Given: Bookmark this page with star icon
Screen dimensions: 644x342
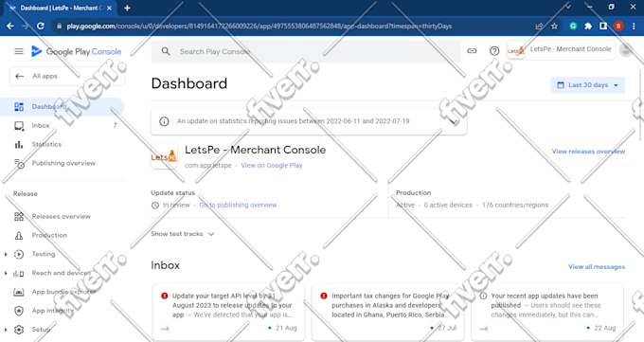Looking at the screenshot, I should click(x=554, y=26).
